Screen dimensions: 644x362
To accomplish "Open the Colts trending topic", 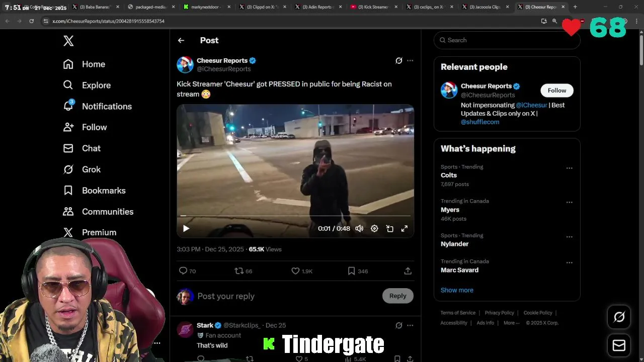I will 449,175.
